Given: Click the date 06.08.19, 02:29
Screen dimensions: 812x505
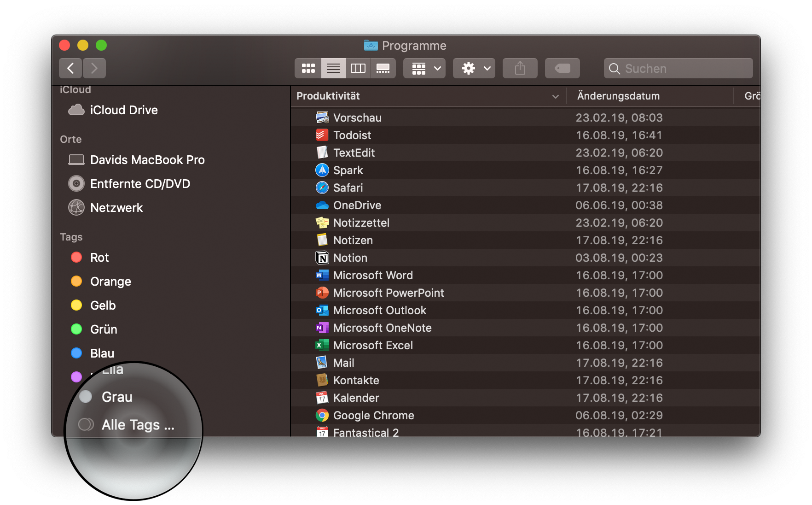Looking at the screenshot, I should 619,415.
